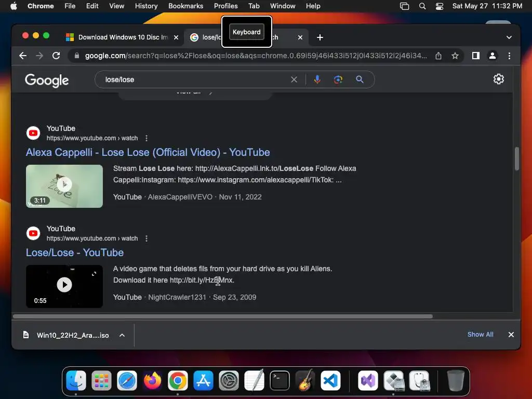Launch GarageBand from the Dock
Viewport: 532px width, 399px height.
305,380
